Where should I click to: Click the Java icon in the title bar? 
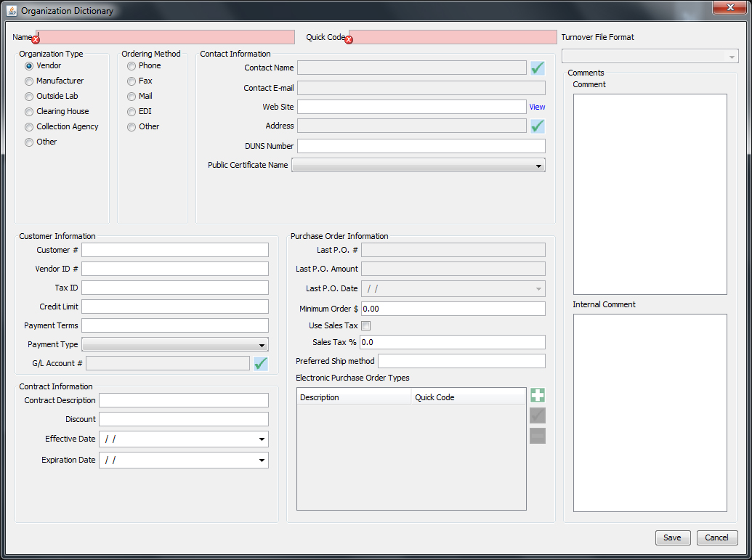pos(12,11)
